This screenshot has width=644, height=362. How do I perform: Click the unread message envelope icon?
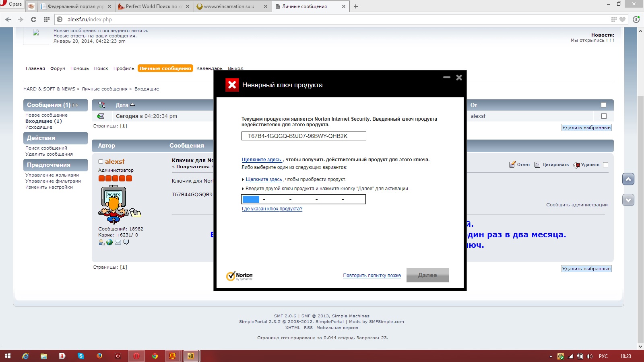[101, 116]
